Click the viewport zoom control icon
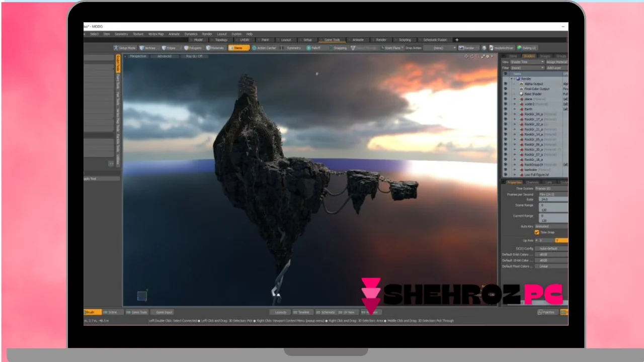 point(477,56)
